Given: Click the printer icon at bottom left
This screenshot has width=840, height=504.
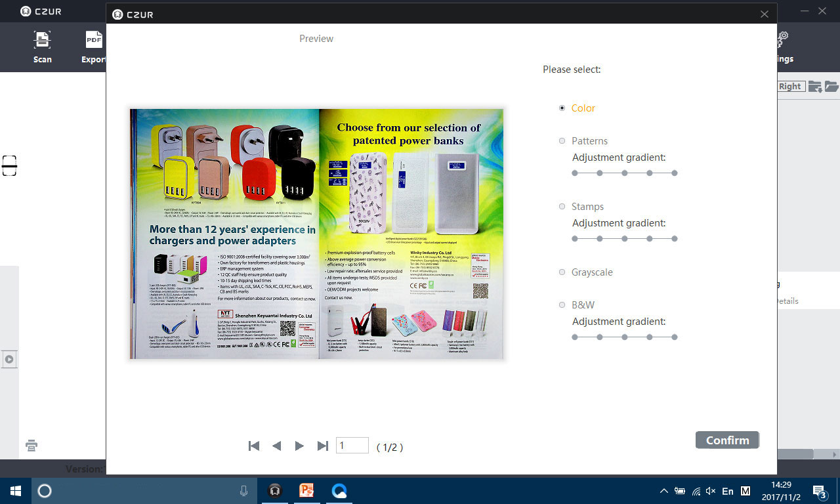Looking at the screenshot, I should click(x=31, y=446).
